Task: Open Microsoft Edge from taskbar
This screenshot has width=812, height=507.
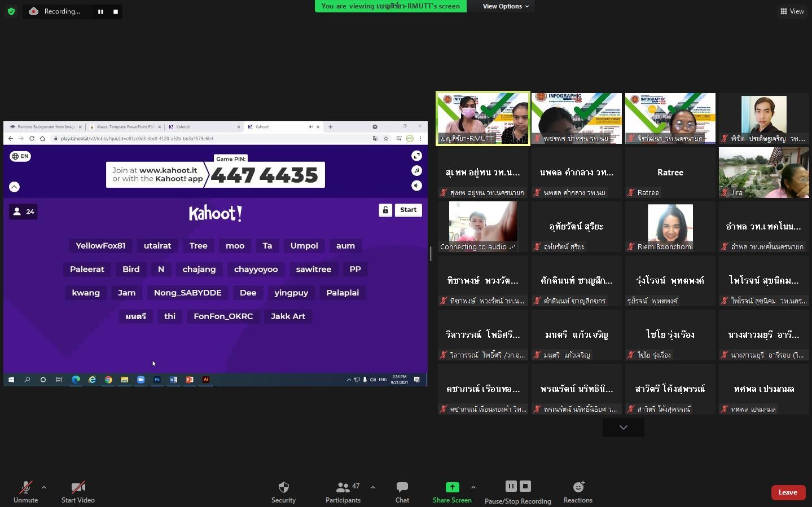Action: click(76, 380)
